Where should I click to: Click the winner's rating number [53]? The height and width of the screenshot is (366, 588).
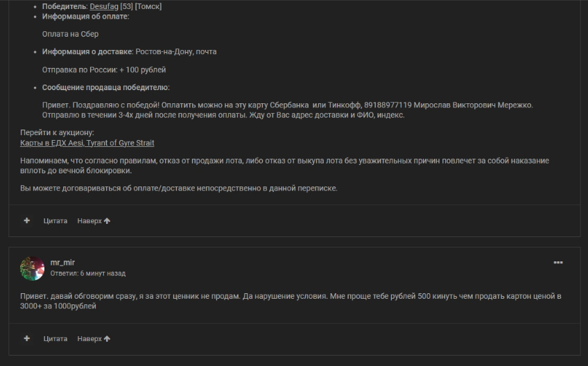[126, 6]
